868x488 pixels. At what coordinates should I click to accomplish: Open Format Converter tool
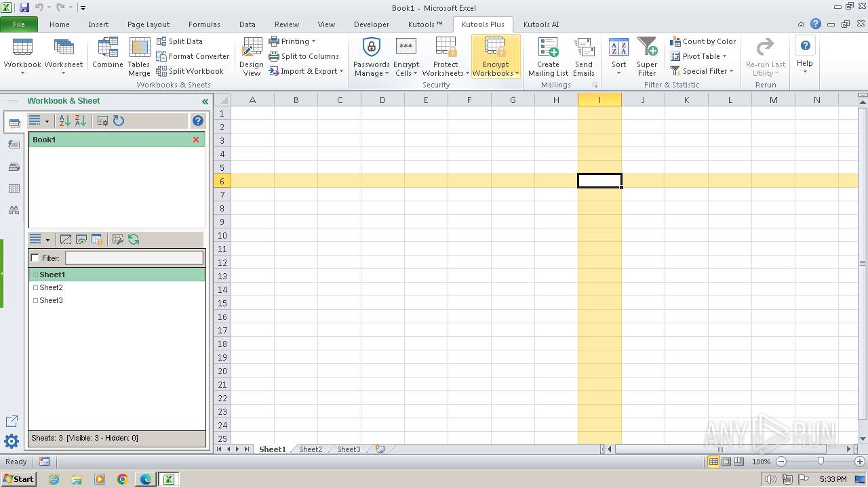(193, 56)
